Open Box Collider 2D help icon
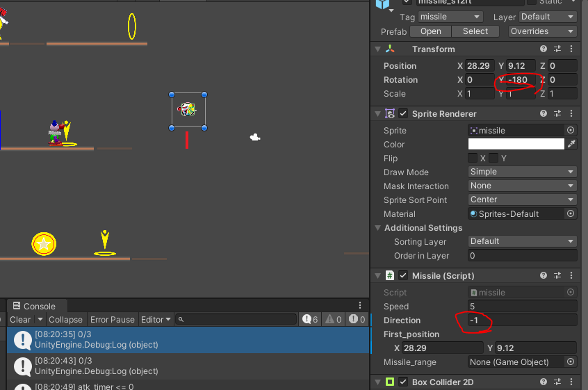The height and width of the screenshot is (390, 588). [x=543, y=382]
